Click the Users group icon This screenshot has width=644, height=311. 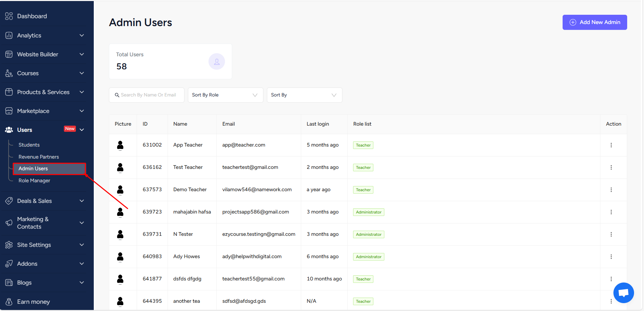9,130
